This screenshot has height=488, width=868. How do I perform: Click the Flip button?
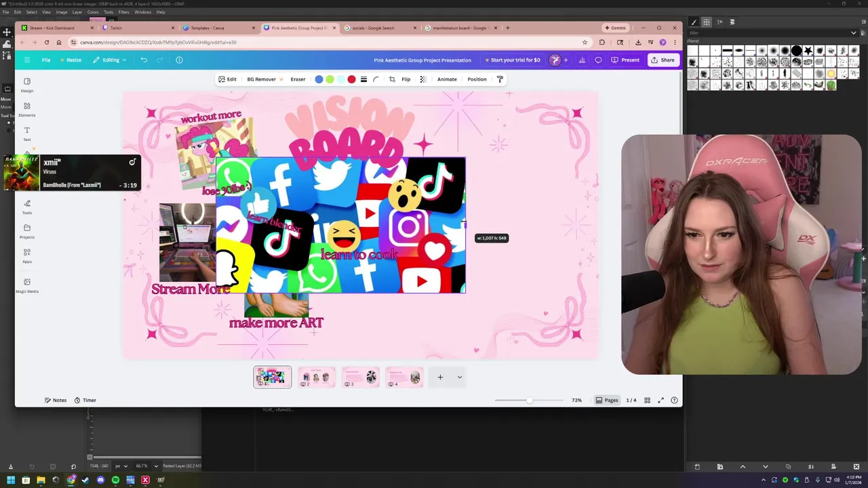point(406,79)
